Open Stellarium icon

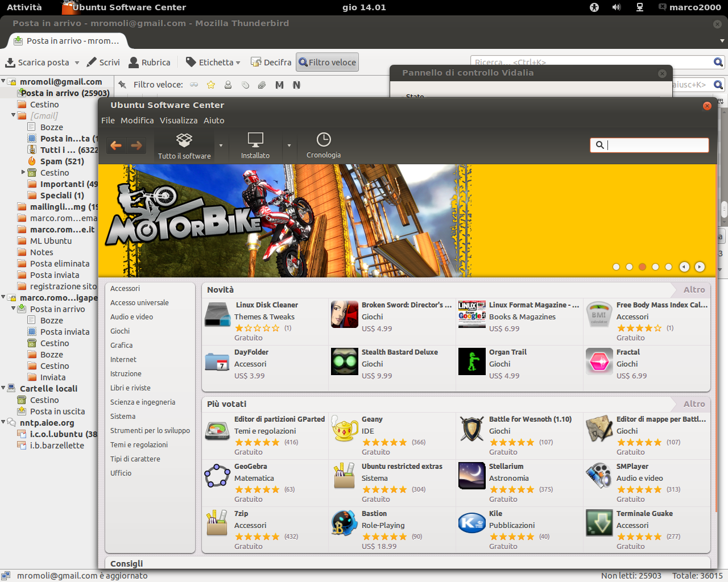tap(472, 476)
